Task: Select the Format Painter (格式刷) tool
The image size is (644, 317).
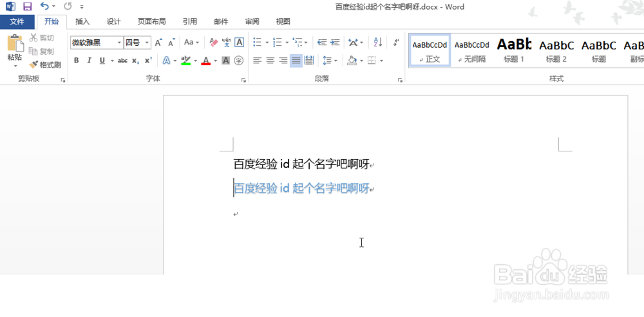Action: [x=45, y=65]
